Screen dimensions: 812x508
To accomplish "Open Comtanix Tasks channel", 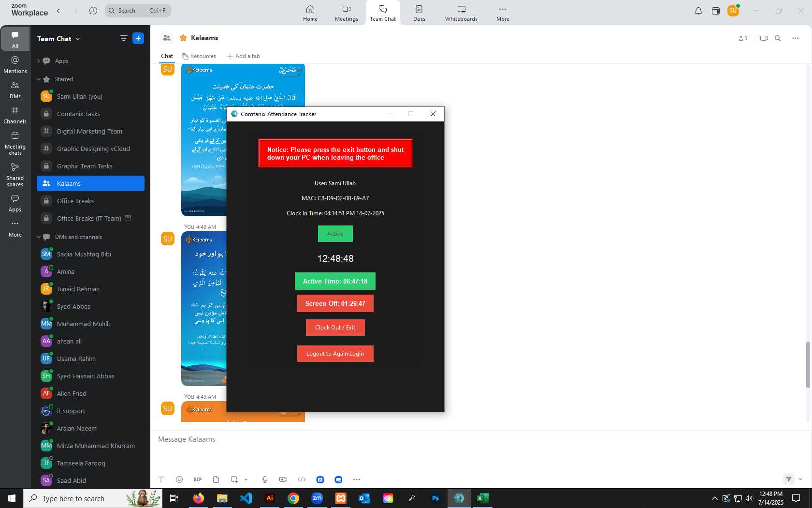I will (x=90, y=114).
